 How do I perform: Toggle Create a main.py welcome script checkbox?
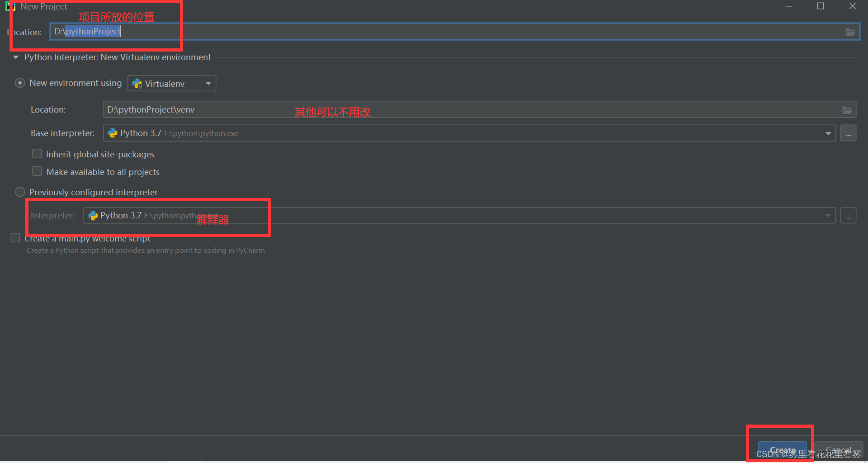[x=15, y=238]
